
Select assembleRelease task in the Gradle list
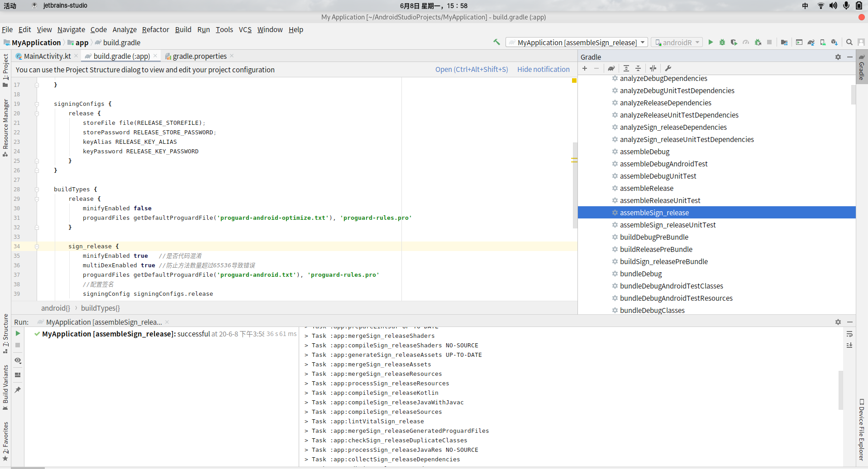[646, 188]
